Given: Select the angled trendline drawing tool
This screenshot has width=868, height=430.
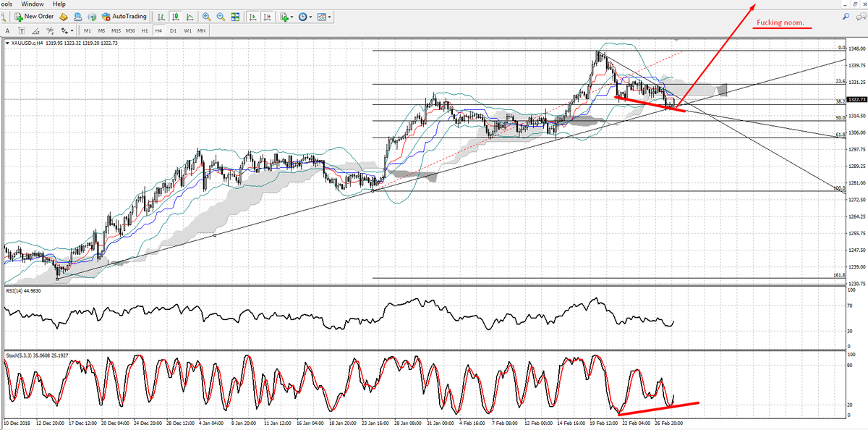Looking at the screenshot, I should pos(36,31).
